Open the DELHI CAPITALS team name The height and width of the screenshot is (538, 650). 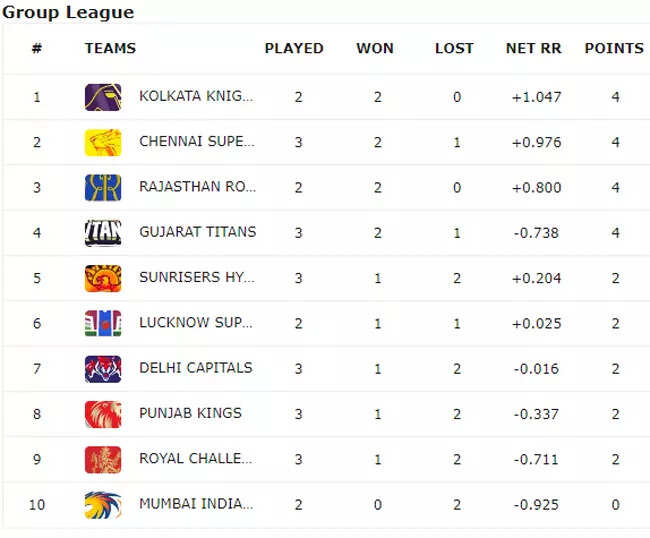coord(195,368)
